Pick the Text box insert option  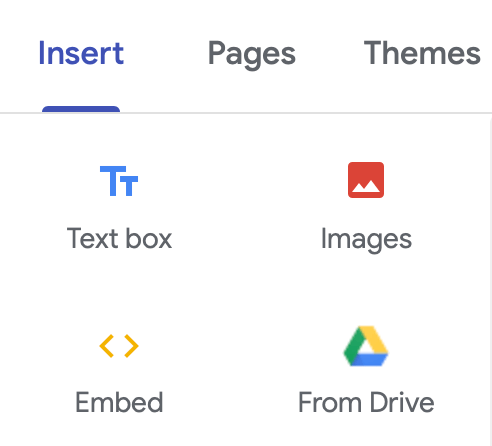119,207
